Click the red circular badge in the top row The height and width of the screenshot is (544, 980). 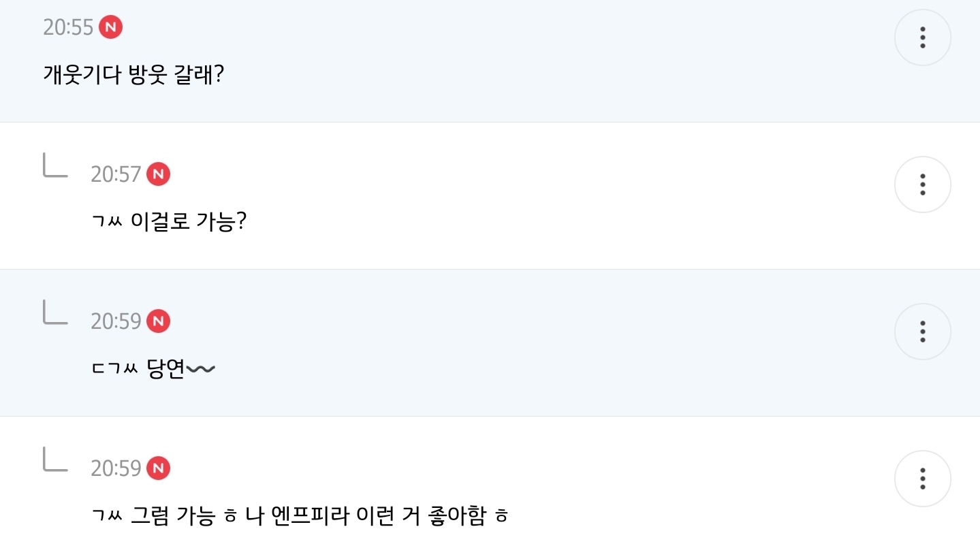point(111,27)
